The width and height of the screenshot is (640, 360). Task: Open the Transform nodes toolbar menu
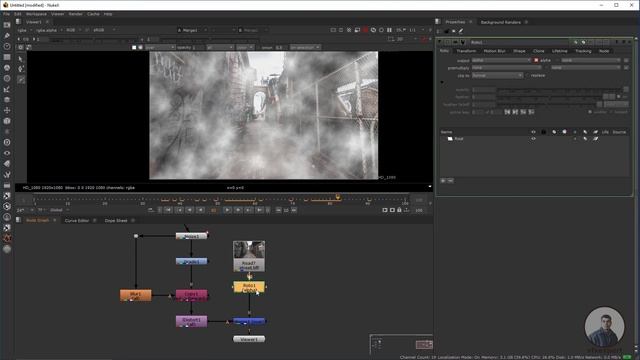7,110
